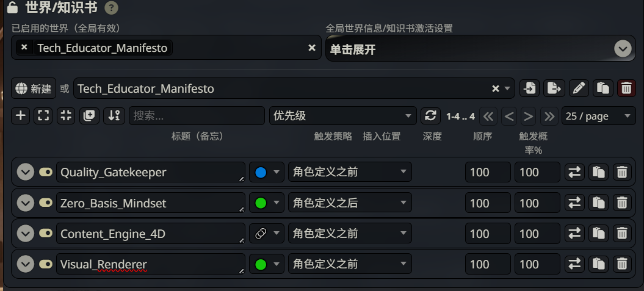The height and width of the screenshot is (291, 644).
Task: Duplicate the Quality_Gatekeeper entry
Action: click(598, 173)
